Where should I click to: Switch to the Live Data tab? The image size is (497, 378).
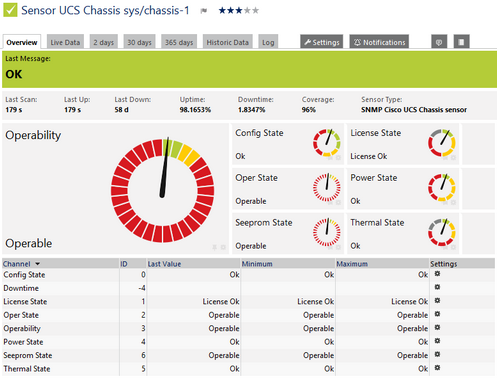point(65,42)
